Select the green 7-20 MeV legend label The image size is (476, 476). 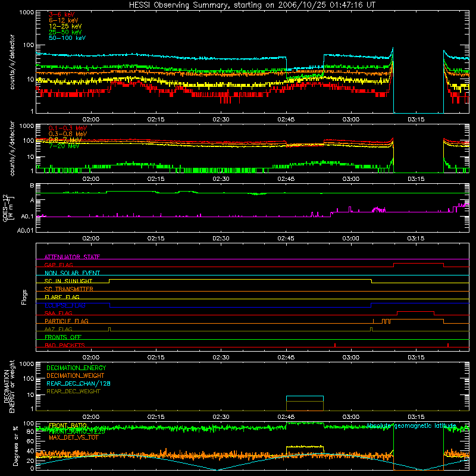click(64, 146)
